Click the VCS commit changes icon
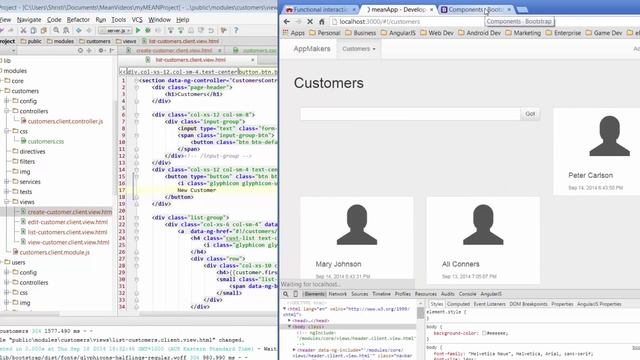This screenshot has width=640, height=360. 181,31
